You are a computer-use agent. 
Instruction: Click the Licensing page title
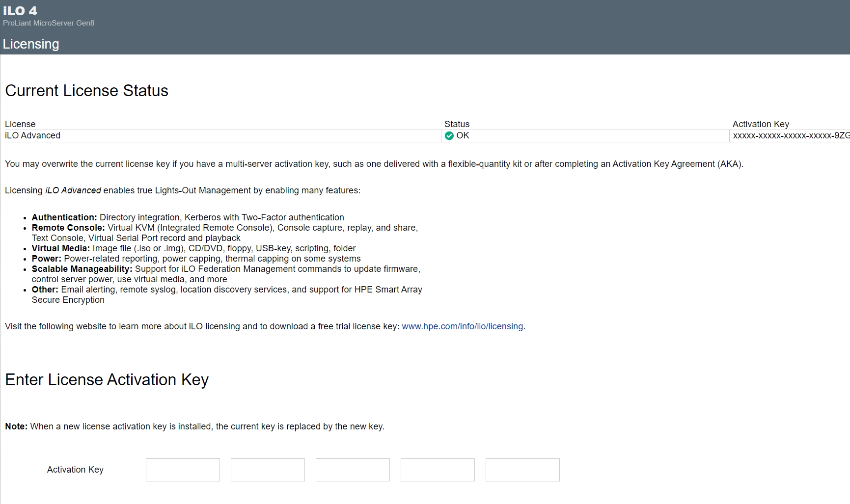coord(31,44)
